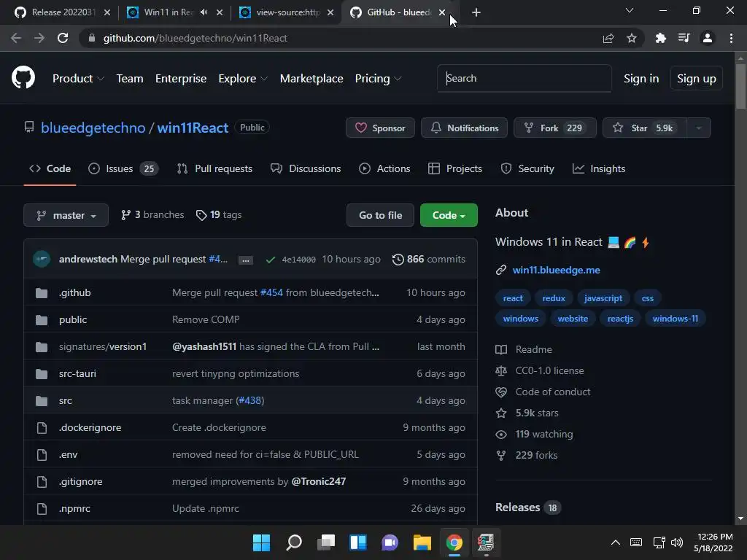Click the Sign up button
Viewport: 747px width, 560px height.
point(697,79)
